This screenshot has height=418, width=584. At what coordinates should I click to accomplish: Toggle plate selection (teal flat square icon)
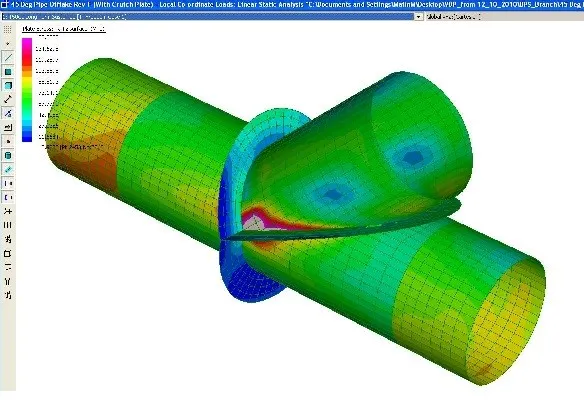tap(7, 71)
